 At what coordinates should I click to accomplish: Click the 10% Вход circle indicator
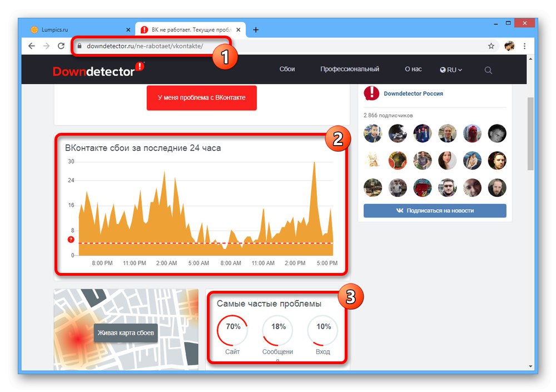[322, 330]
